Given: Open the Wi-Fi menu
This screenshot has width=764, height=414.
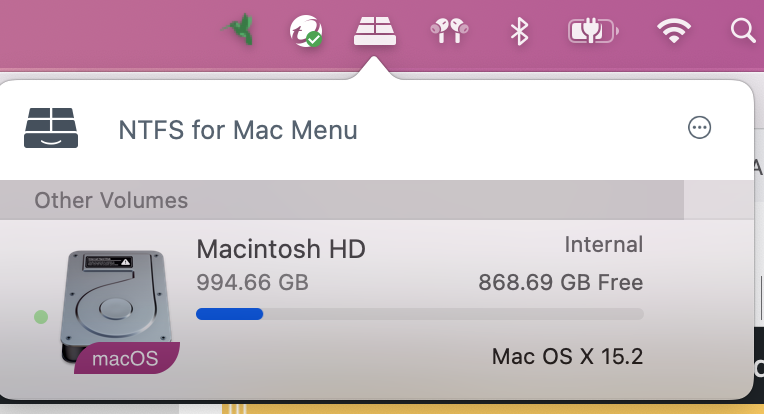Looking at the screenshot, I should click(x=675, y=31).
